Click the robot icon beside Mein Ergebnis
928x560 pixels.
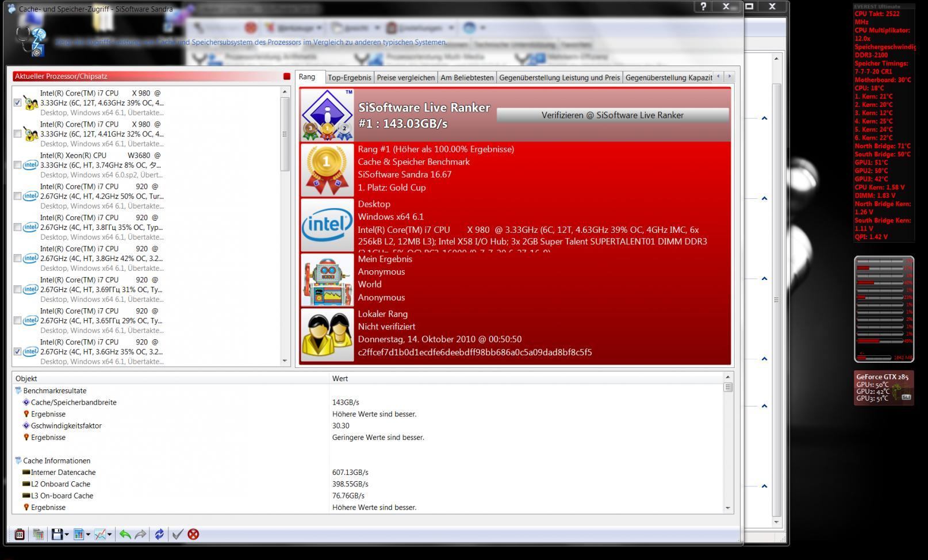327,279
